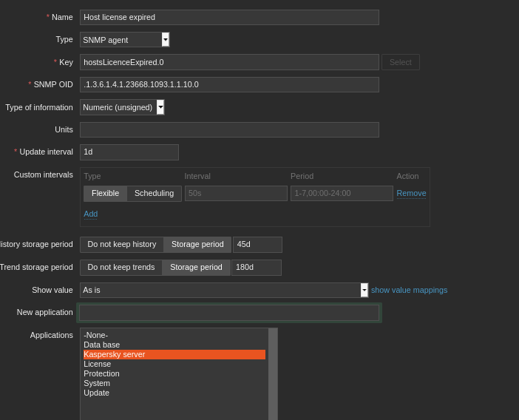Click the Applications list scrollbar
This screenshot has width=519, height=420.
pos(273,373)
